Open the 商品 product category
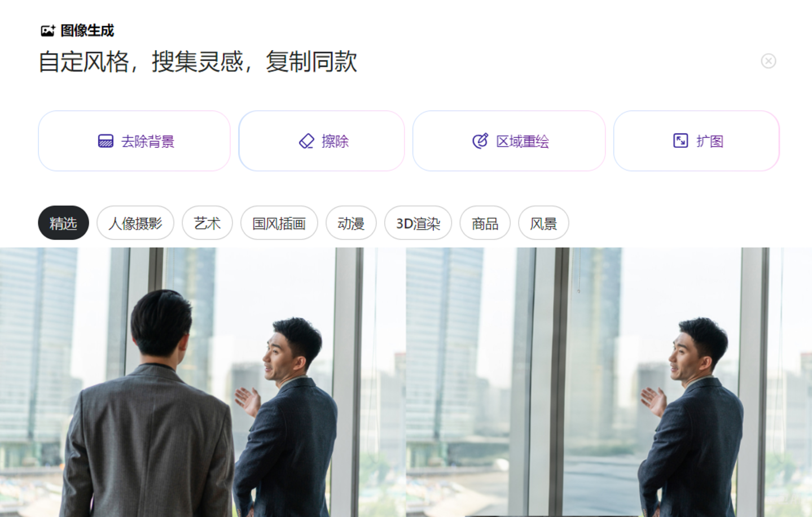 [x=485, y=223]
